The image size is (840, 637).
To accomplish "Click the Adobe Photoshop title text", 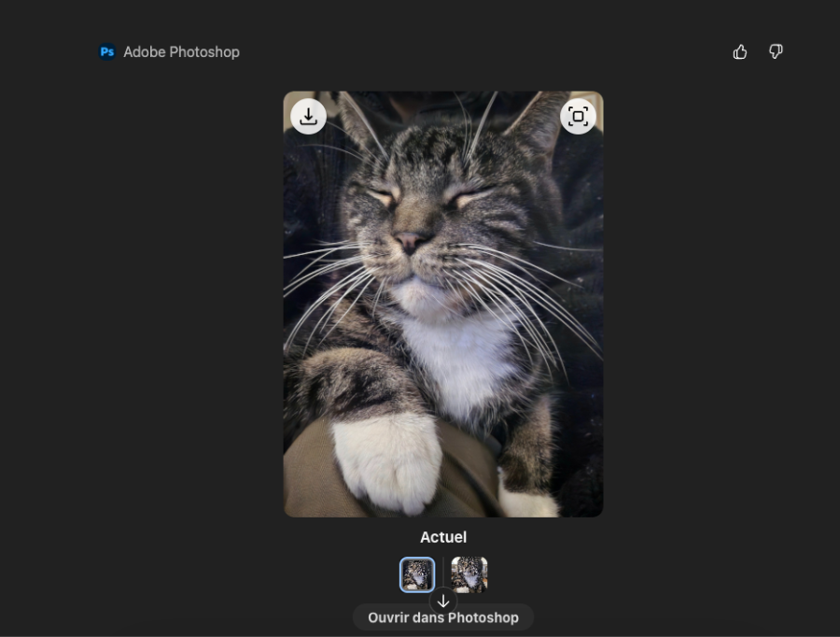I will tap(181, 52).
